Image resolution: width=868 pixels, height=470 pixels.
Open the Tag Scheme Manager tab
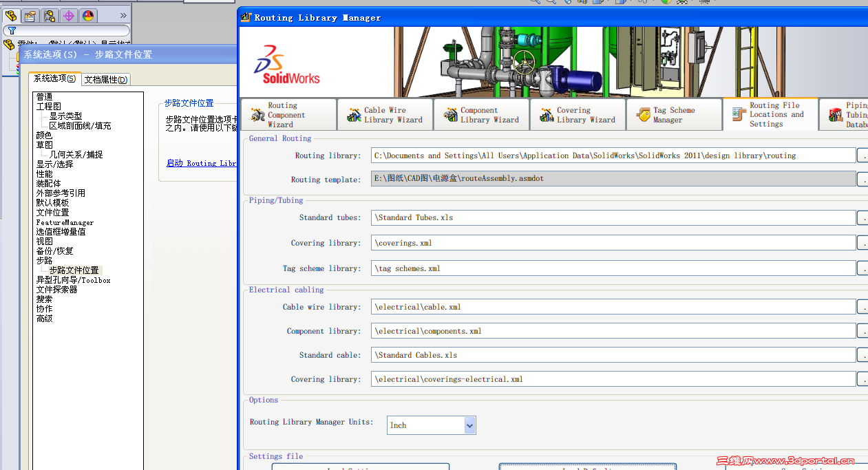[x=674, y=115]
